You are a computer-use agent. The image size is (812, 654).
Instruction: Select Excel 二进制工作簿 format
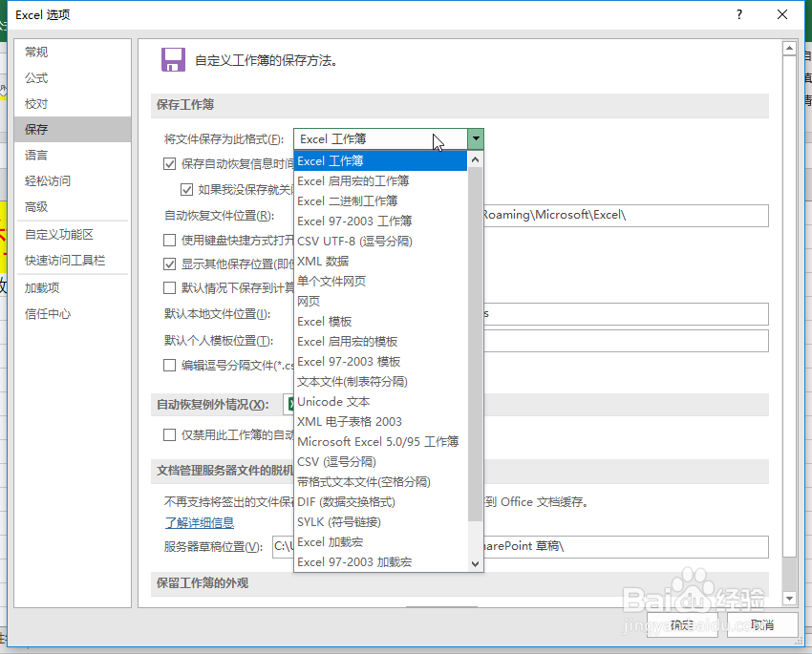[380, 200]
